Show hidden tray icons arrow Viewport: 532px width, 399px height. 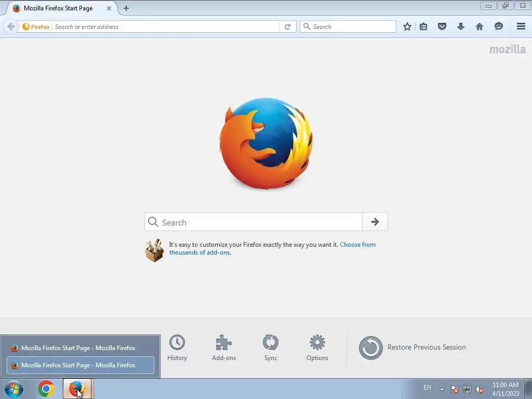[442, 389]
